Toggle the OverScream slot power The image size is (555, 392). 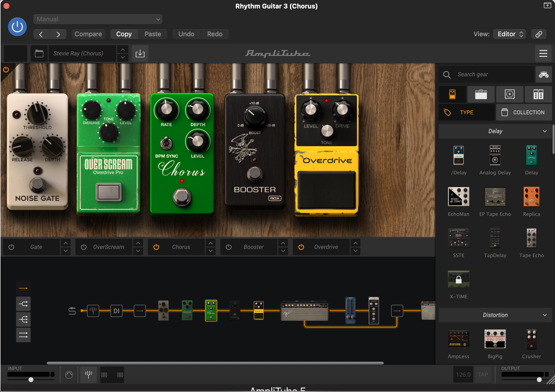84,247
